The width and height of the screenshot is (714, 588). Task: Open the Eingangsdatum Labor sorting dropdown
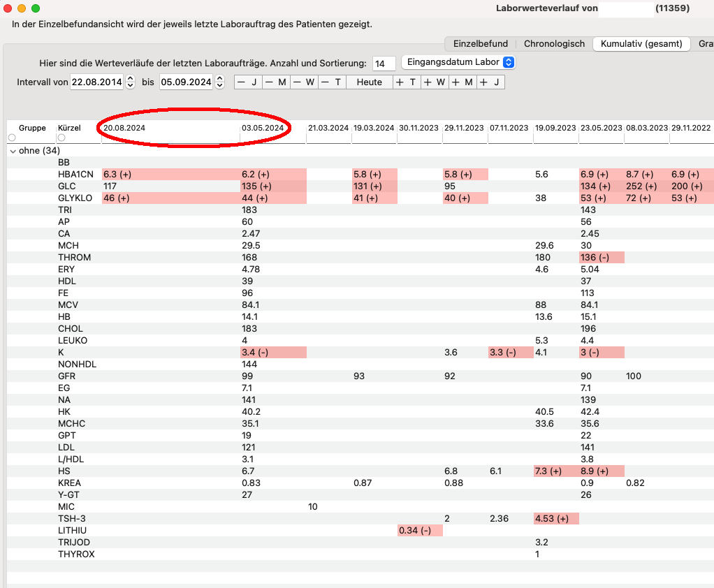point(458,62)
